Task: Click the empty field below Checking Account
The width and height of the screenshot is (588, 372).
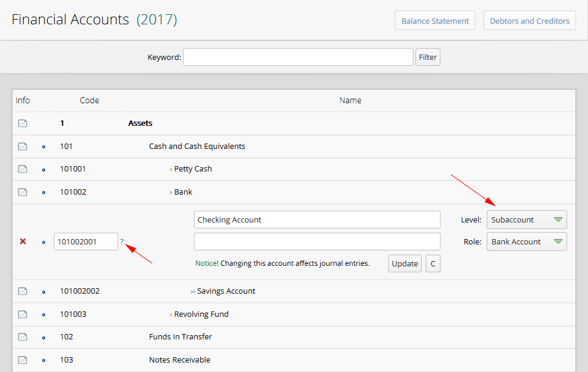Action: point(317,241)
